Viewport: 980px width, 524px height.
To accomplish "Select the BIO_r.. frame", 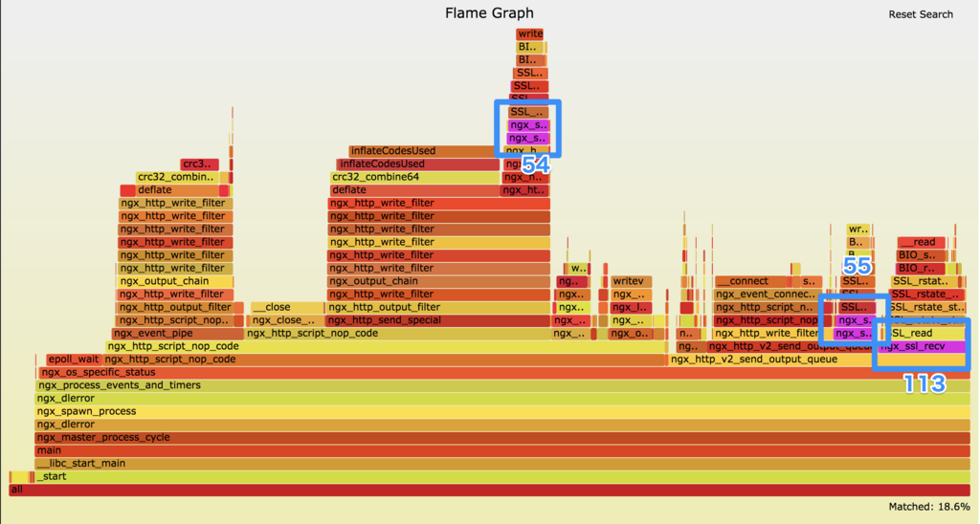I will pos(921,269).
